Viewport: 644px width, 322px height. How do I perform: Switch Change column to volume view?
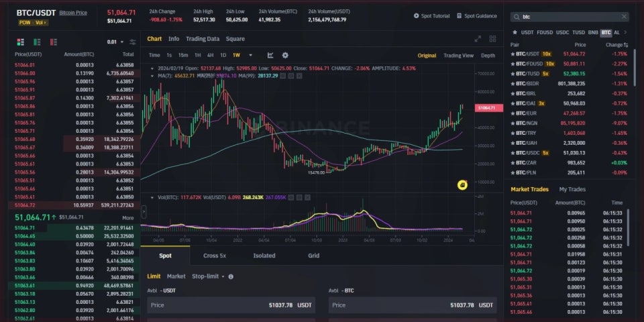tap(625, 44)
